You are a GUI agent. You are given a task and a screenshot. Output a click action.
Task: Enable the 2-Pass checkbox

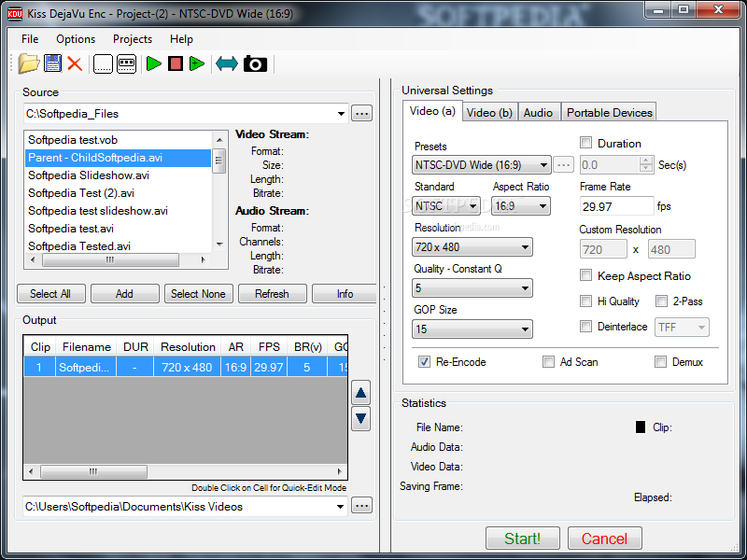(661, 301)
